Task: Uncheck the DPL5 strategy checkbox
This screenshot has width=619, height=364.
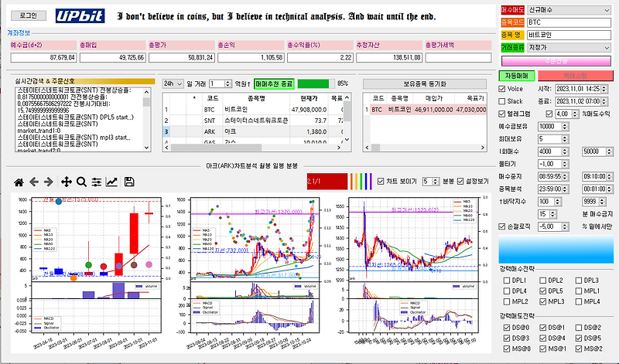Action: point(543,291)
